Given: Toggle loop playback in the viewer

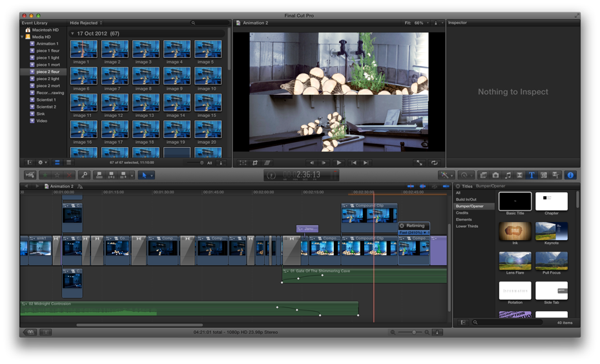Looking at the screenshot, I should [434, 163].
